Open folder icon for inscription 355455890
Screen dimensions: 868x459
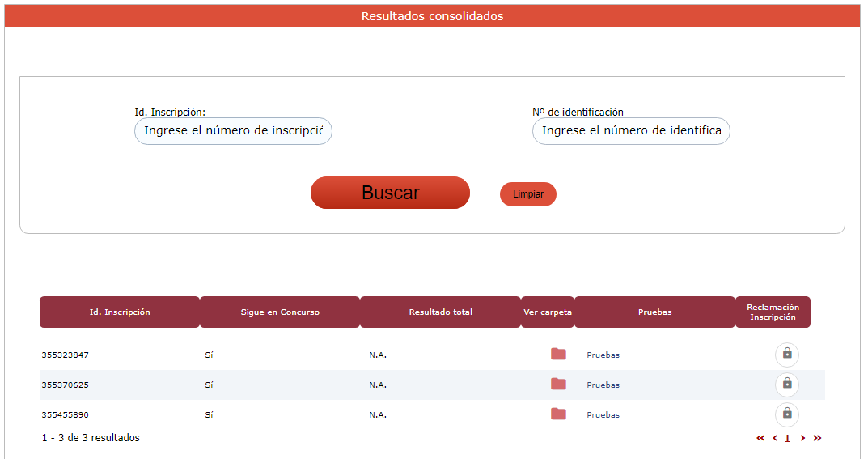(x=558, y=414)
